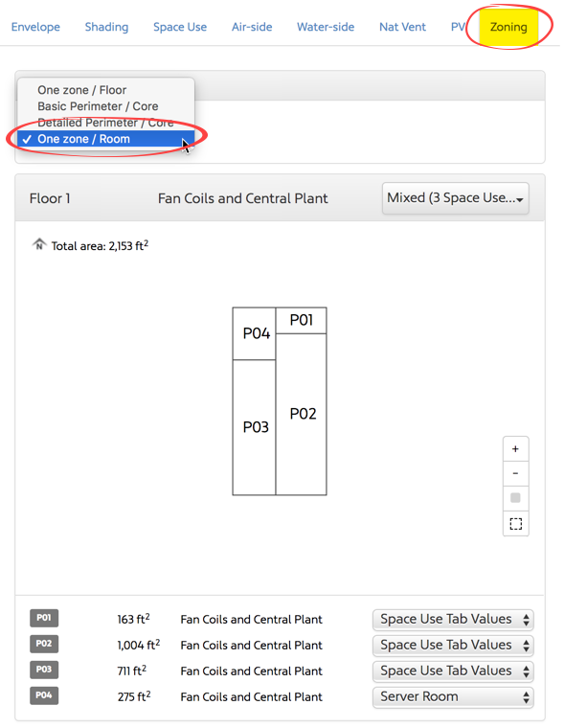The width and height of the screenshot is (564, 728).
Task: Open the Nat Vent tab
Action: click(402, 27)
